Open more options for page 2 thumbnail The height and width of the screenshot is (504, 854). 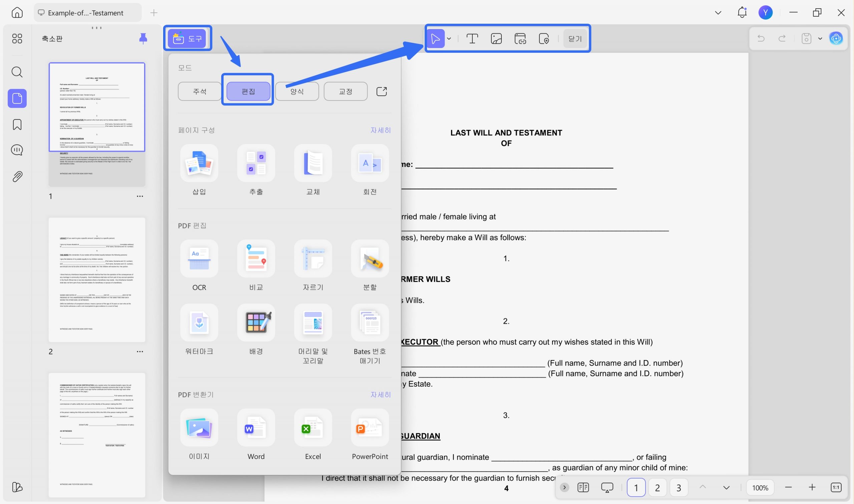click(x=139, y=352)
